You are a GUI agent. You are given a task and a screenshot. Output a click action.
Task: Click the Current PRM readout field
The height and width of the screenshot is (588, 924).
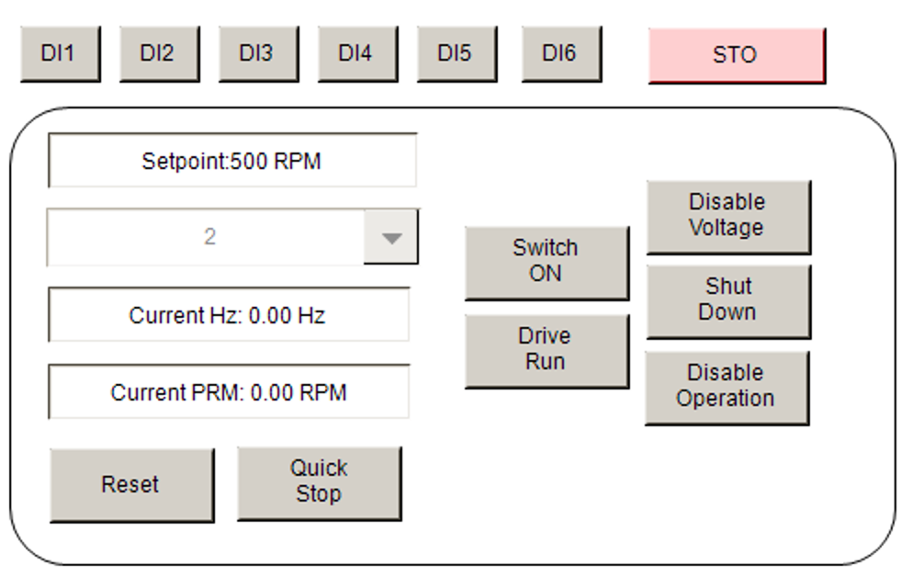click(x=229, y=391)
